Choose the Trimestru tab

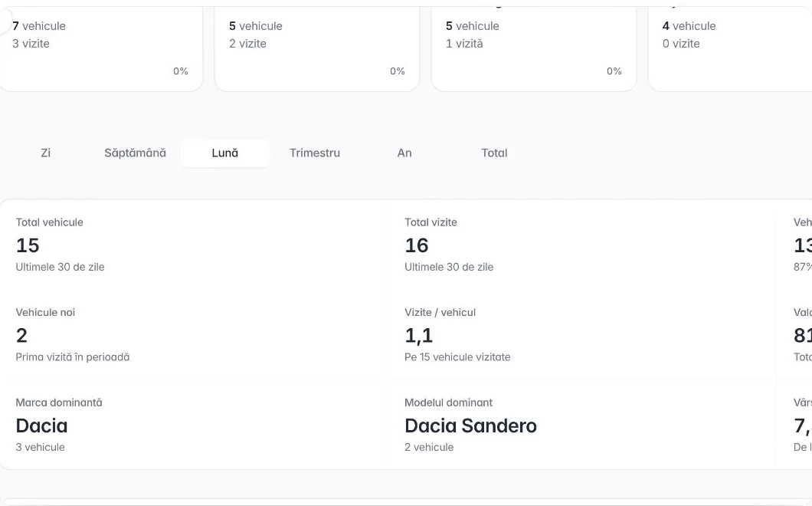[x=314, y=153]
